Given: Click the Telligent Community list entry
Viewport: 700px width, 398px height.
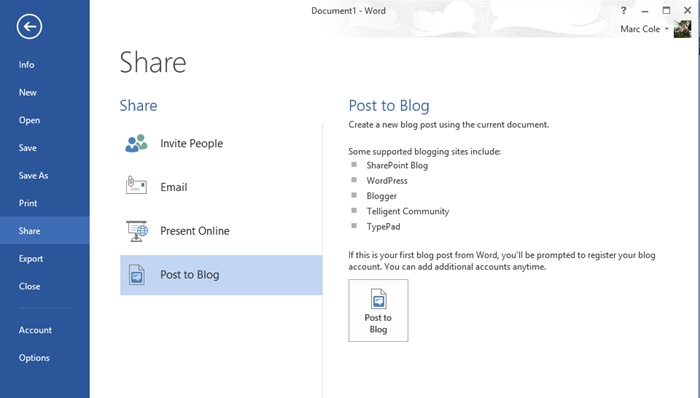Looking at the screenshot, I should point(408,211).
